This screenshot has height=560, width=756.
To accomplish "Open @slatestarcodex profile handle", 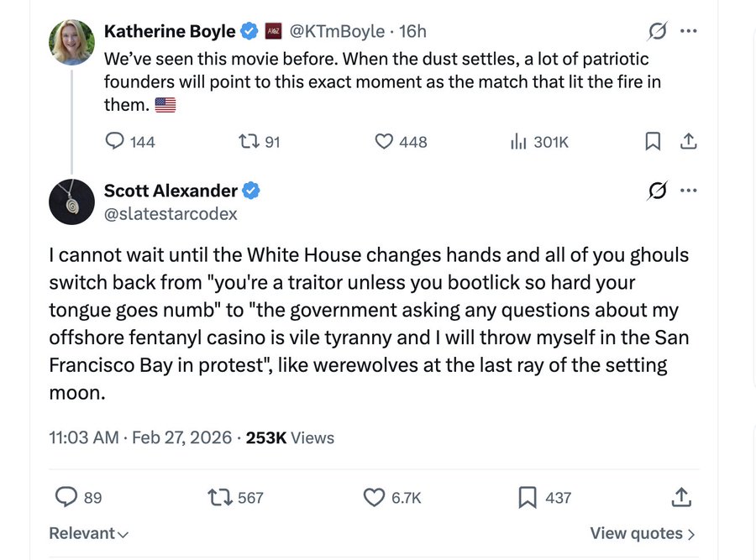I will 171,214.
